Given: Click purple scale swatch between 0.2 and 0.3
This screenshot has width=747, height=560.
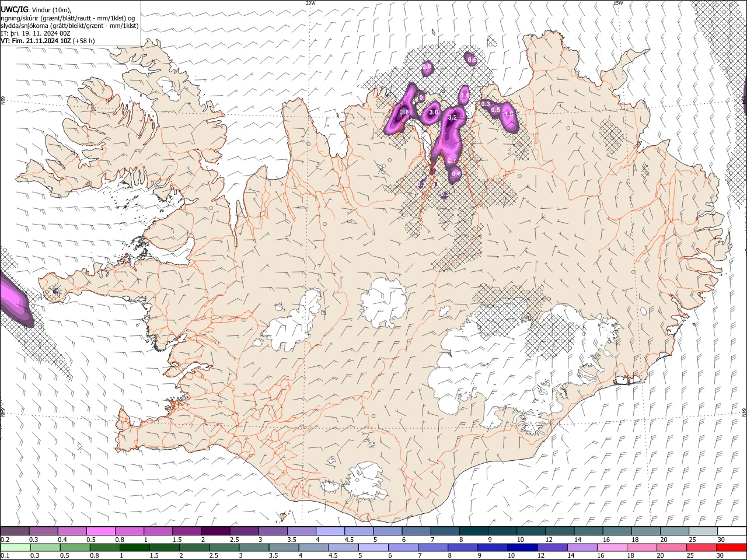Looking at the screenshot, I should point(15,531).
